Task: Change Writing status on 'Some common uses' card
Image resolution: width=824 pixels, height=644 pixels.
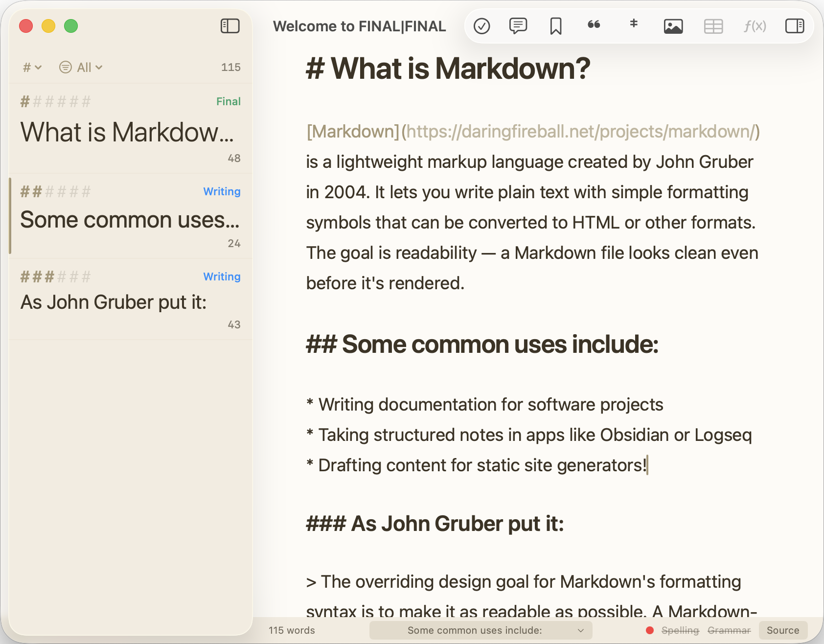Action: [x=222, y=191]
